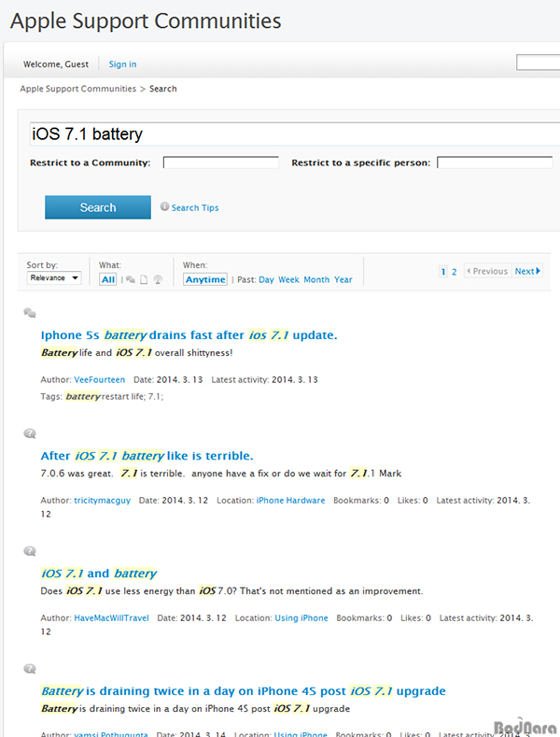The width and height of the screenshot is (560, 737).
Task: Open the 'iOS 7.1 and battery' result
Action: pos(99,574)
